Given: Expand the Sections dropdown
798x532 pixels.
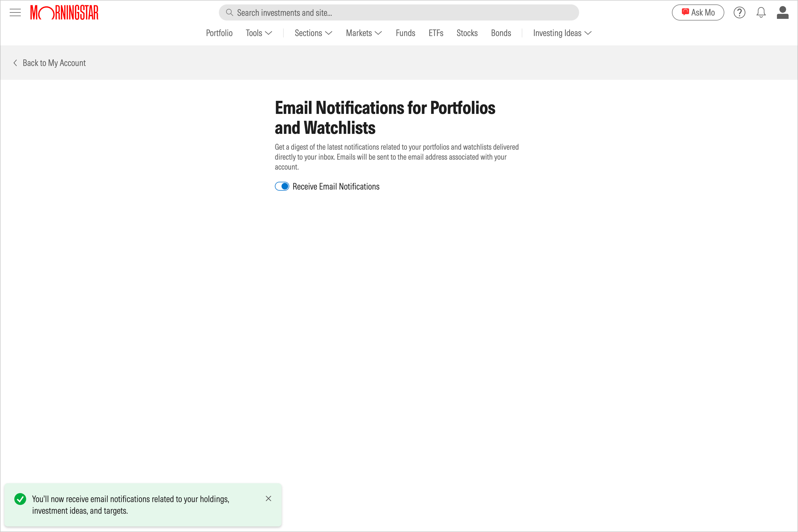Looking at the screenshot, I should point(313,33).
